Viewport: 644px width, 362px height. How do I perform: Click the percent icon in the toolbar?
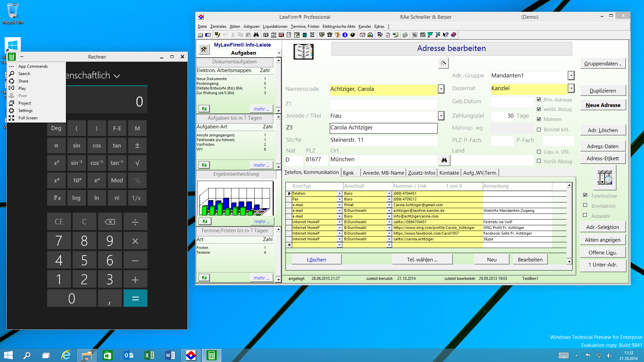coord(415,35)
